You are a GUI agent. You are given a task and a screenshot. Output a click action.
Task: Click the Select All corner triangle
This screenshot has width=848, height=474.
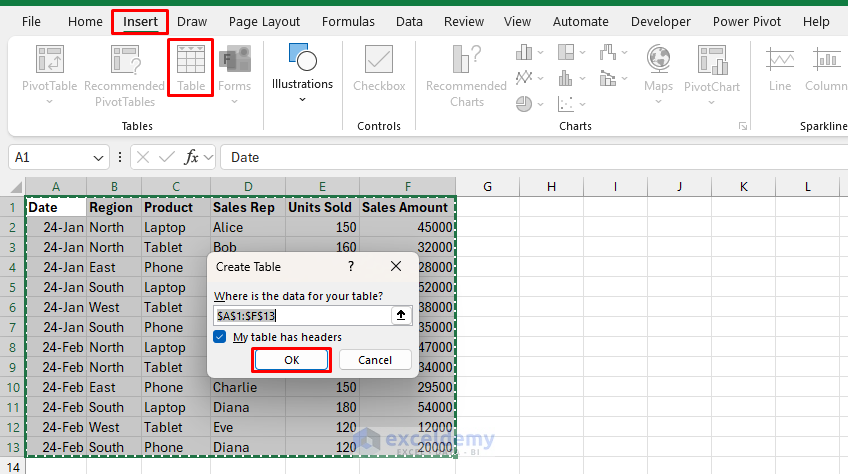click(x=16, y=187)
